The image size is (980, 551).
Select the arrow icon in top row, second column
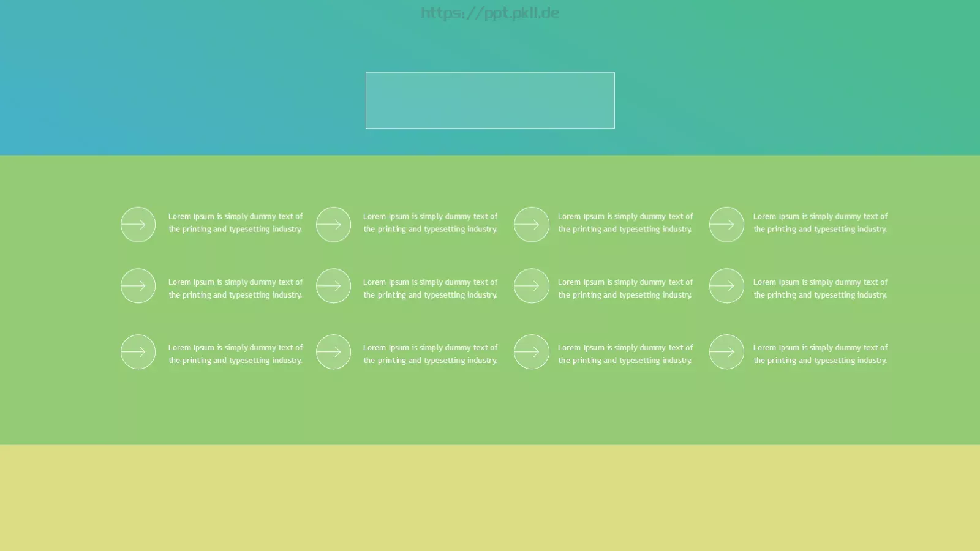click(x=333, y=225)
